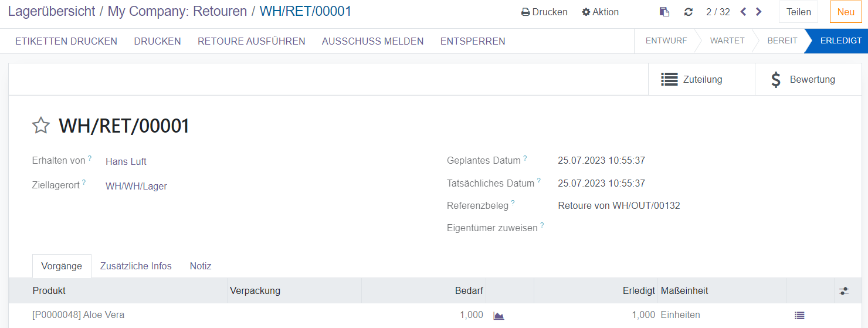Open the Drucken printer dropdown
This screenshot has height=328, width=868.
pyautogui.click(x=544, y=12)
